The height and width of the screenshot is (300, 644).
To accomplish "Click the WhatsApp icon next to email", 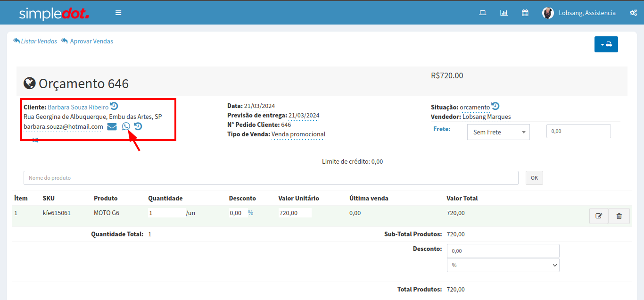I will click(x=126, y=126).
